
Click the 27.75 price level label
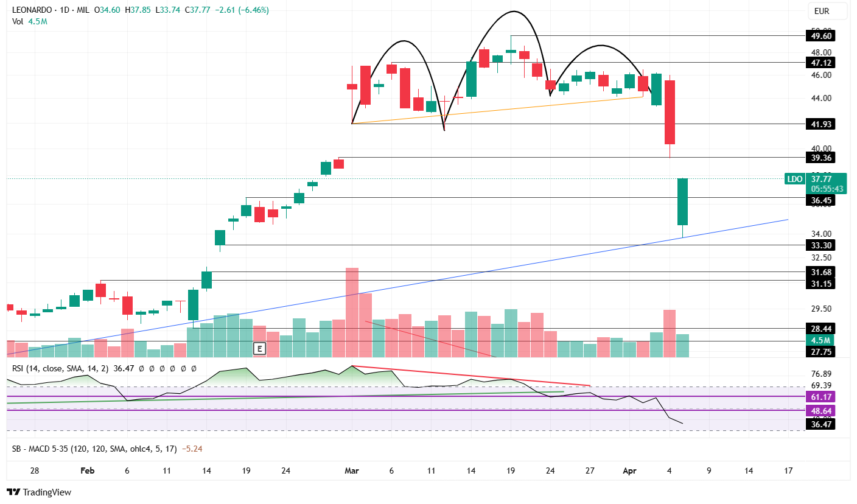click(820, 352)
